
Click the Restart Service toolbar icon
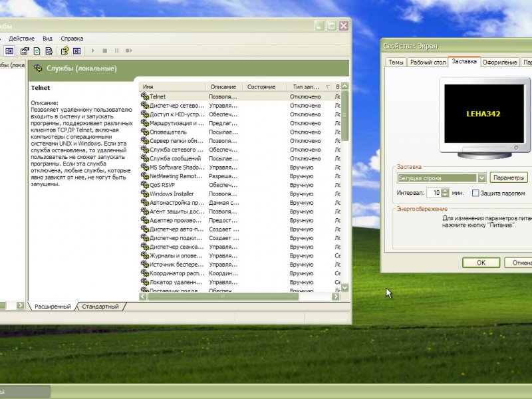[x=128, y=51]
